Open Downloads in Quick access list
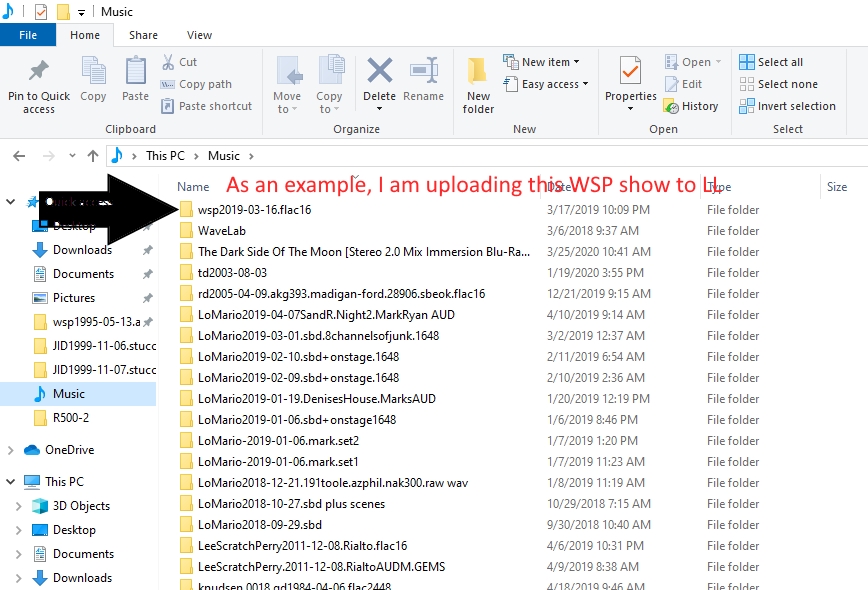Viewport: 868px width, 590px height. tap(82, 250)
